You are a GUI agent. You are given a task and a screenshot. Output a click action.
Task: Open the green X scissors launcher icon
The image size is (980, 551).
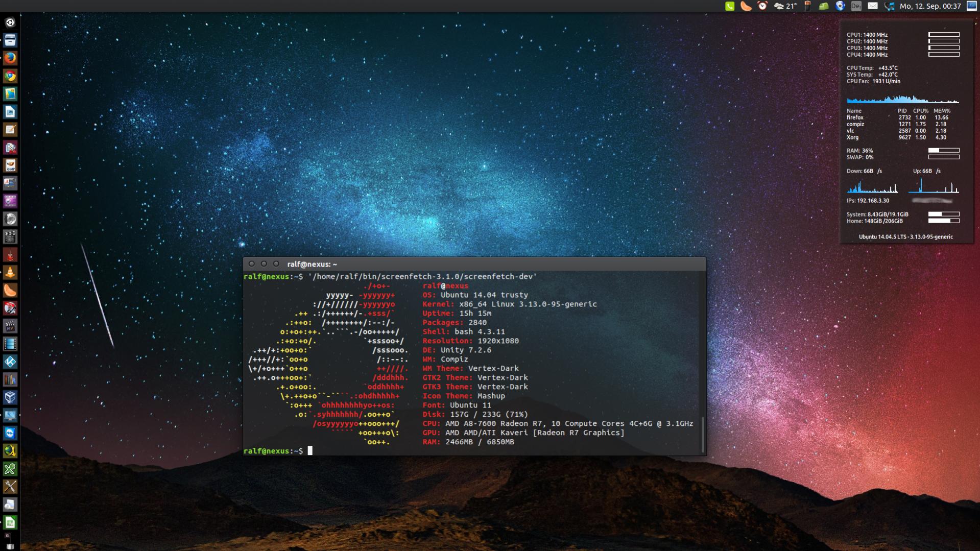pos(10,469)
